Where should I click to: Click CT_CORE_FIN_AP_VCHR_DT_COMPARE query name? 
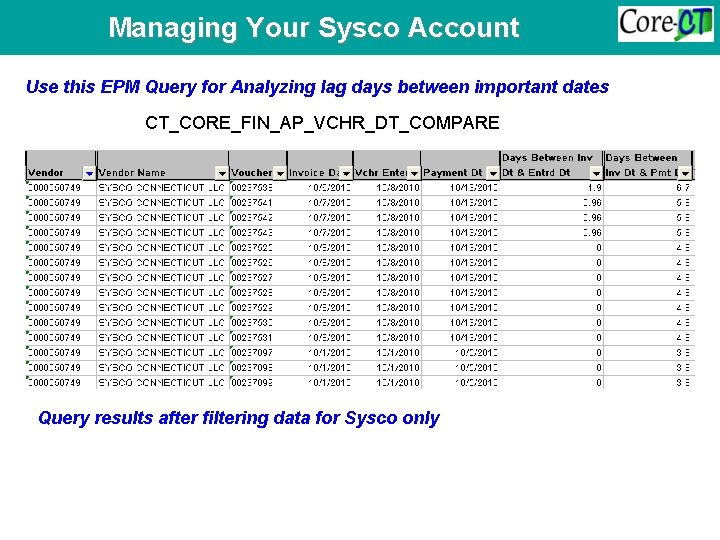(322, 123)
